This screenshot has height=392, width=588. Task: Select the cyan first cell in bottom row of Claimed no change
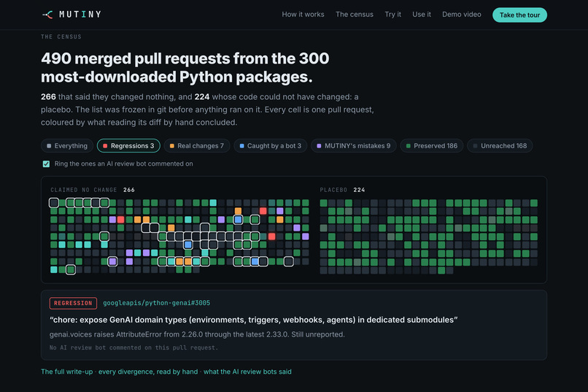click(54, 269)
